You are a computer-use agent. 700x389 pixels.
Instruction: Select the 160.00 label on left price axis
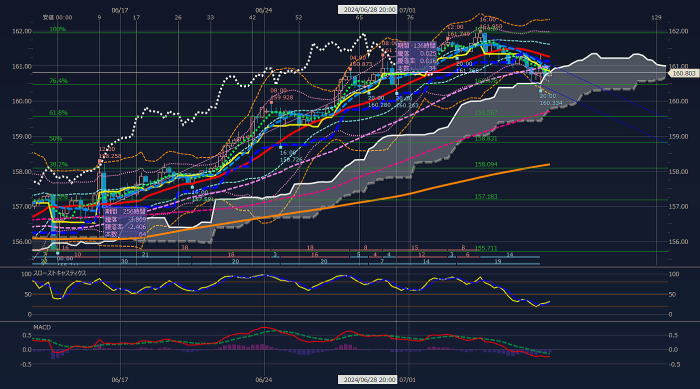coord(22,101)
